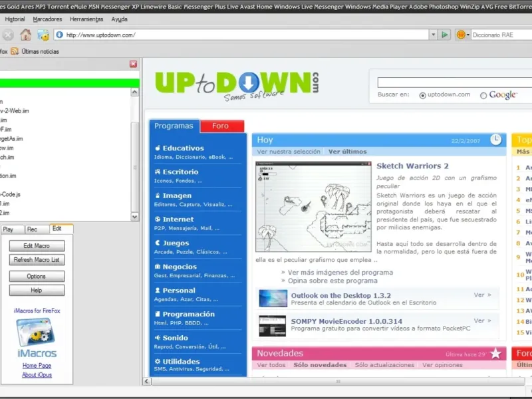The height and width of the screenshot is (399, 532).
Task: Open the address bar history dropdown
Action: 433,35
